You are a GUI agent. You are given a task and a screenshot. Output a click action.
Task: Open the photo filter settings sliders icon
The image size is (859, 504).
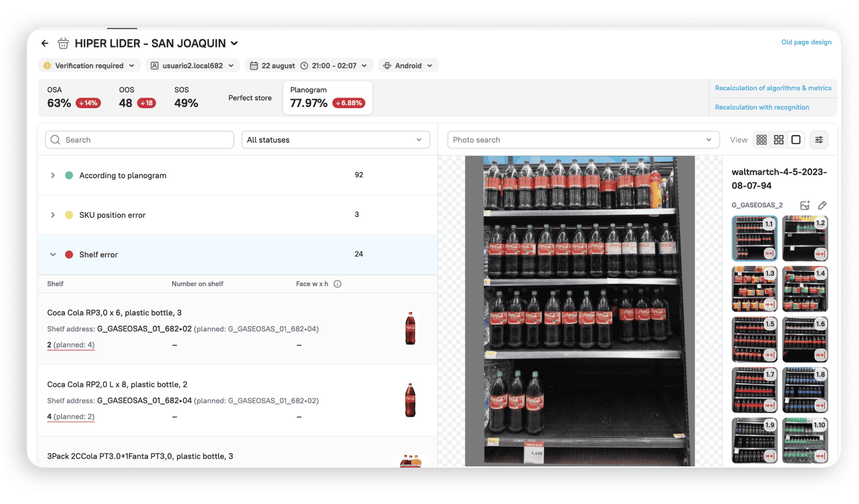tap(819, 140)
